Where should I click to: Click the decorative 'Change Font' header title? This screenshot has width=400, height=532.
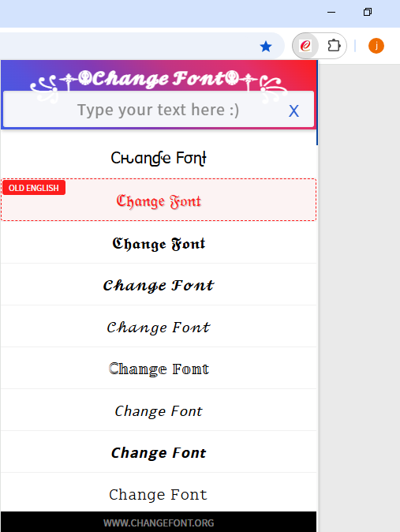coord(159,79)
